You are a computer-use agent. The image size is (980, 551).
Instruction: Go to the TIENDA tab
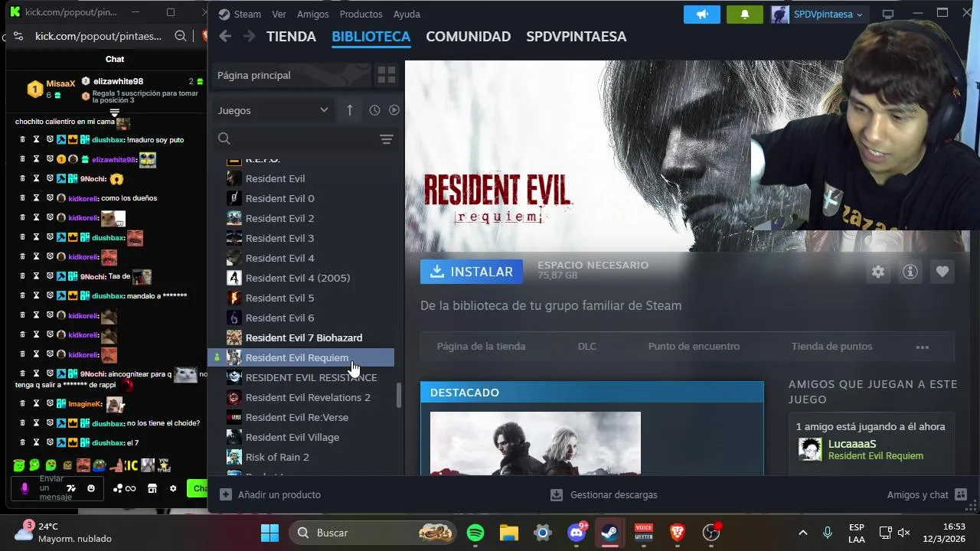coord(291,36)
